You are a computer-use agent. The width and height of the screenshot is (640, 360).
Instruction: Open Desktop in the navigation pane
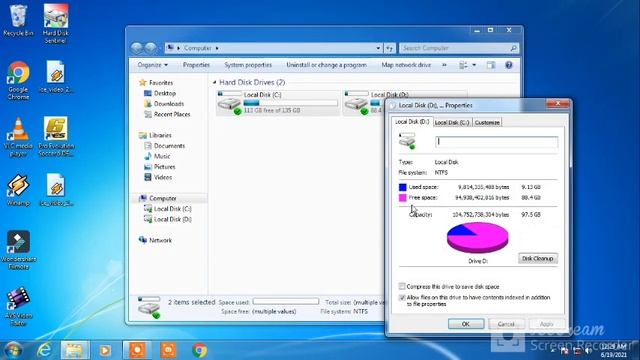[x=164, y=93]
